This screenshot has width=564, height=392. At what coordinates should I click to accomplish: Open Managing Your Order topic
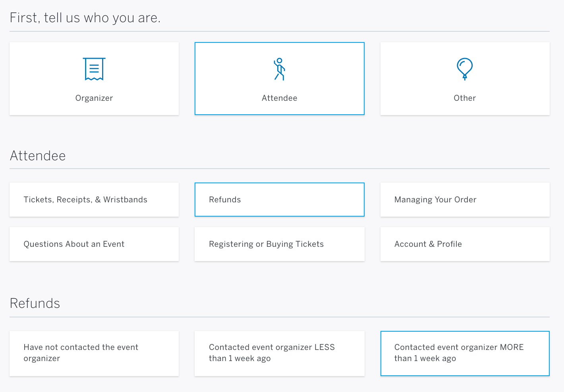464,200
